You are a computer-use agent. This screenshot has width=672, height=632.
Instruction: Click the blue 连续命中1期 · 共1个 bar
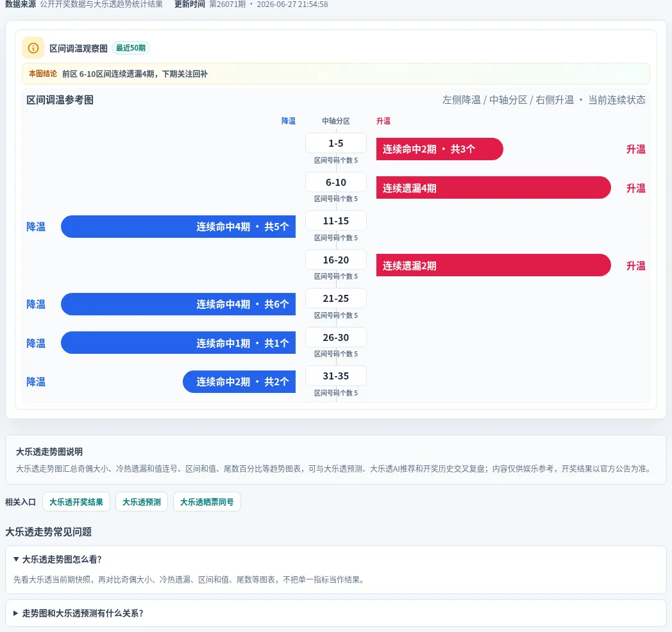click(178, 343)
